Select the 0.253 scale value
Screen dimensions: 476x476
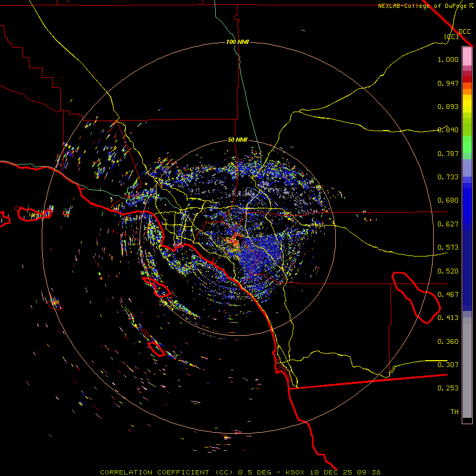[x=448, y=388]
